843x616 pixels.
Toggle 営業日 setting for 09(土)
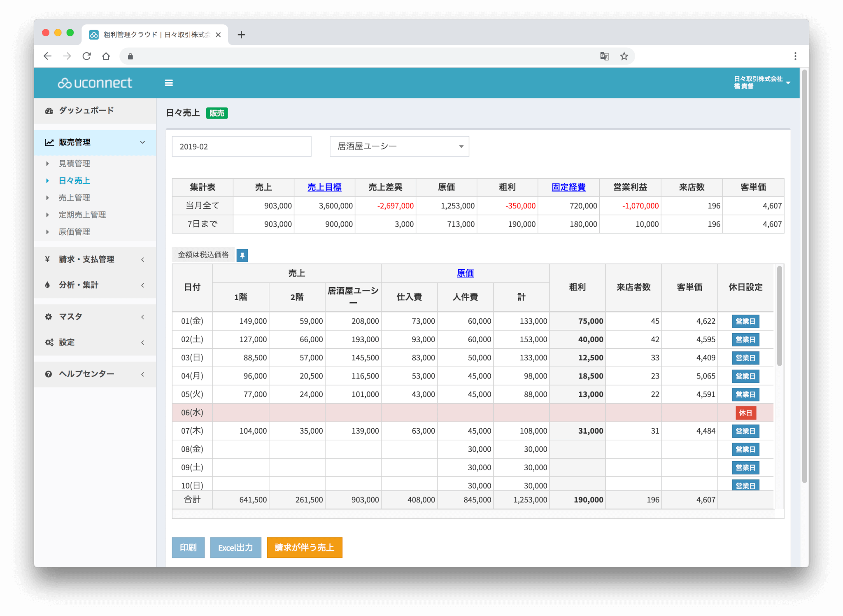(x=745, y=468)
